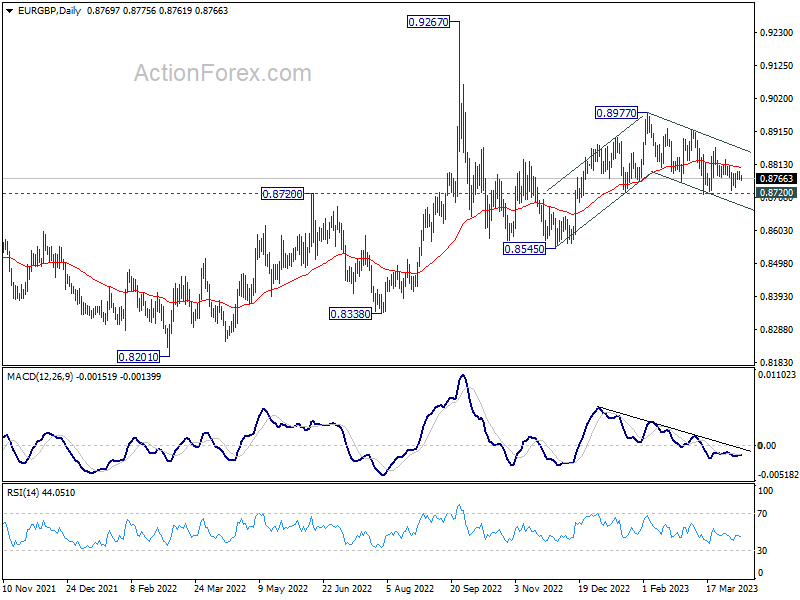Click the RSI 100 scale label
This screenshot has height=600, width=800.
point(766,491)
